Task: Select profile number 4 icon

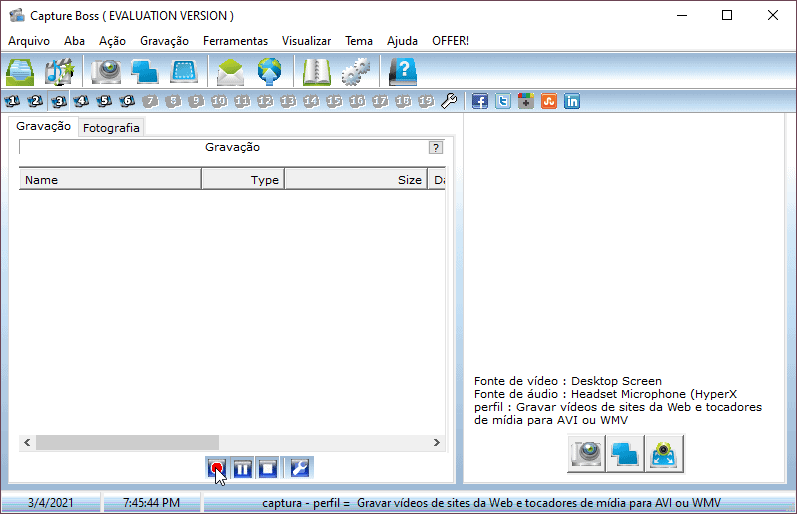Action: click(81, 101)
